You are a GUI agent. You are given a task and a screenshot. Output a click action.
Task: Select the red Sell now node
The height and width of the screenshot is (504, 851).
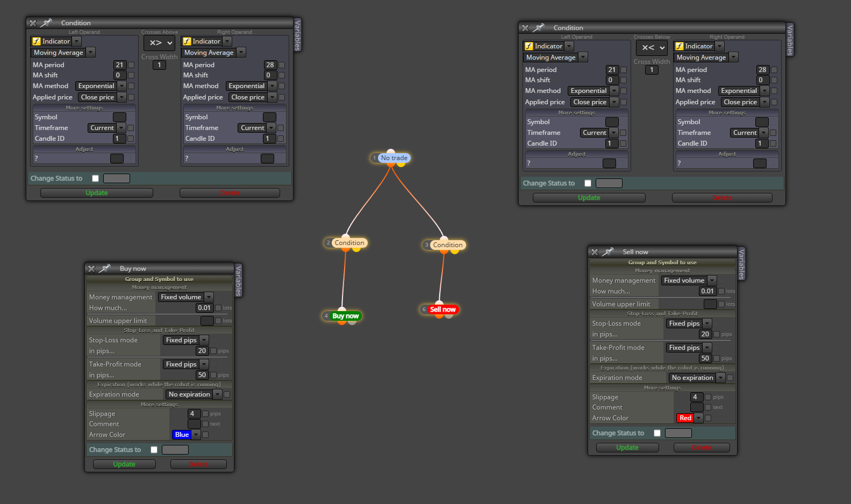442,309
